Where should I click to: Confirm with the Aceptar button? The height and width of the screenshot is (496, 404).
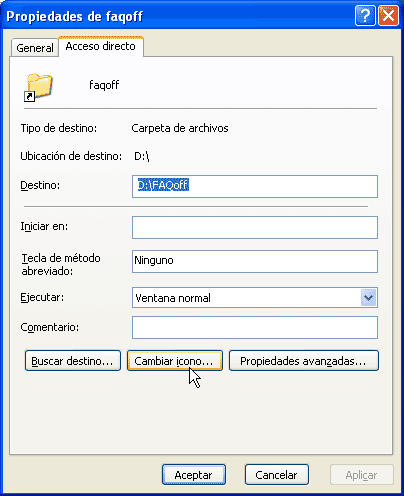point(194,475)
